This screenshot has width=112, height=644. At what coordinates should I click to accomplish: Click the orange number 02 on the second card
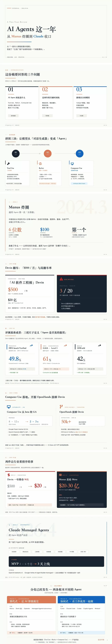tap(45, 89)
